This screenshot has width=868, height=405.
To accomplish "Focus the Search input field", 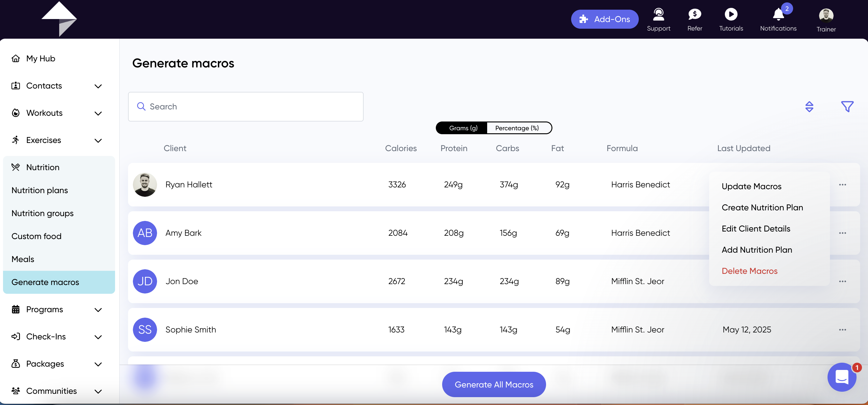I will pos(246,107).
